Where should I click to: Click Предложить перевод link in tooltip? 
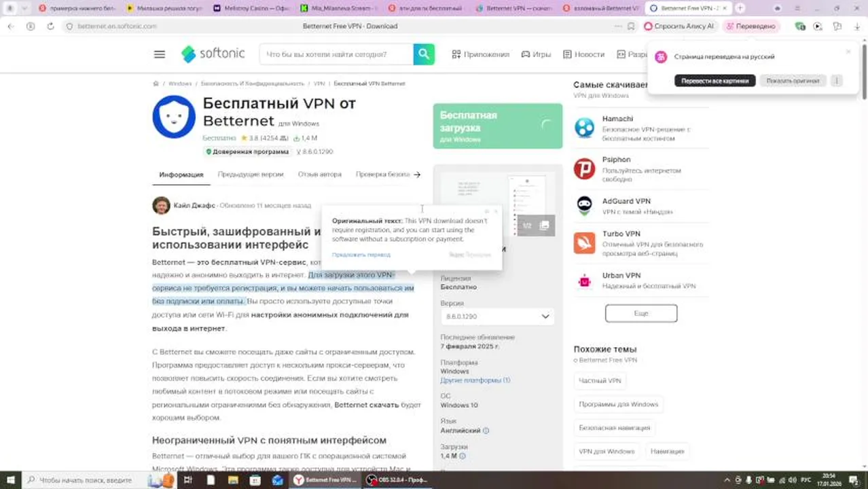pyautogui.click(x=361, y=255)
